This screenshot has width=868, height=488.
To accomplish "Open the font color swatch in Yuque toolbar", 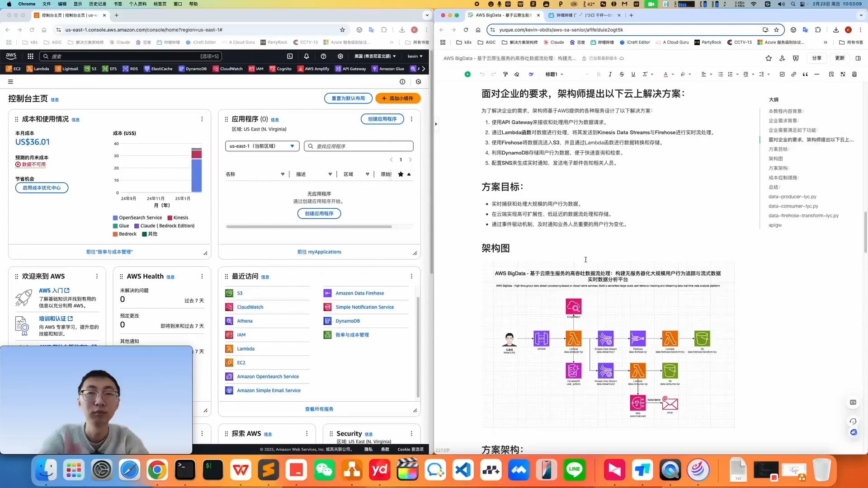I will [x=666, y=74].
